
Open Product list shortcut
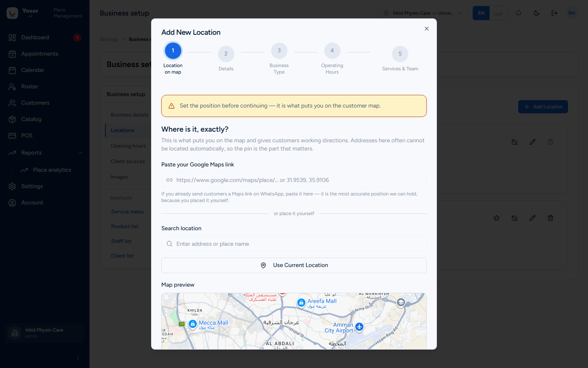click(125, 227)
